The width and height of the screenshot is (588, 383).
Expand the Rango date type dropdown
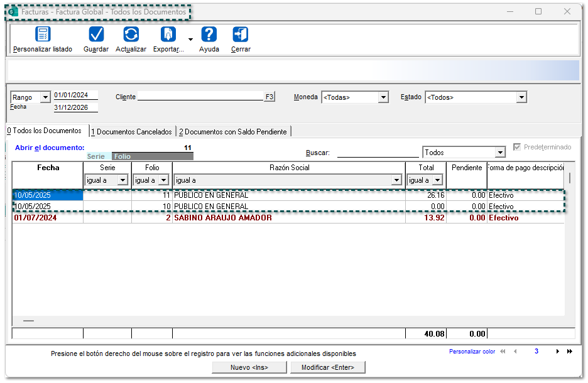pyautogui.click(x=45, y=97)
